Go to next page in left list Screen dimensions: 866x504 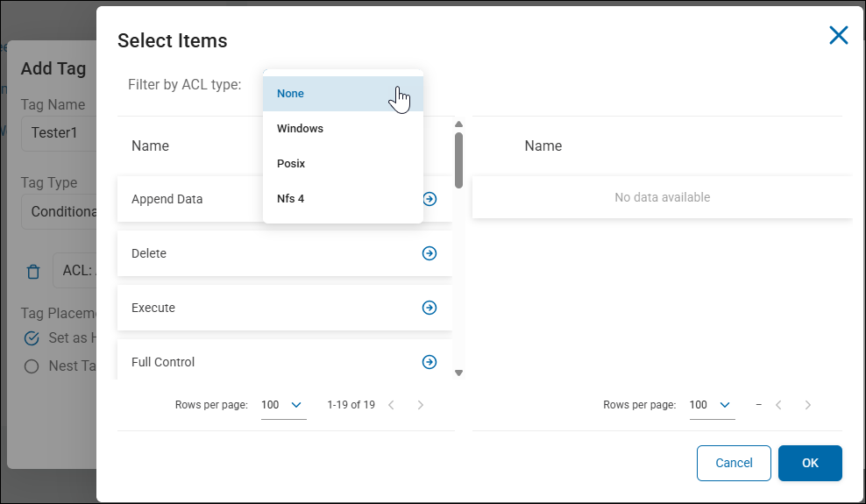[421, 405]
